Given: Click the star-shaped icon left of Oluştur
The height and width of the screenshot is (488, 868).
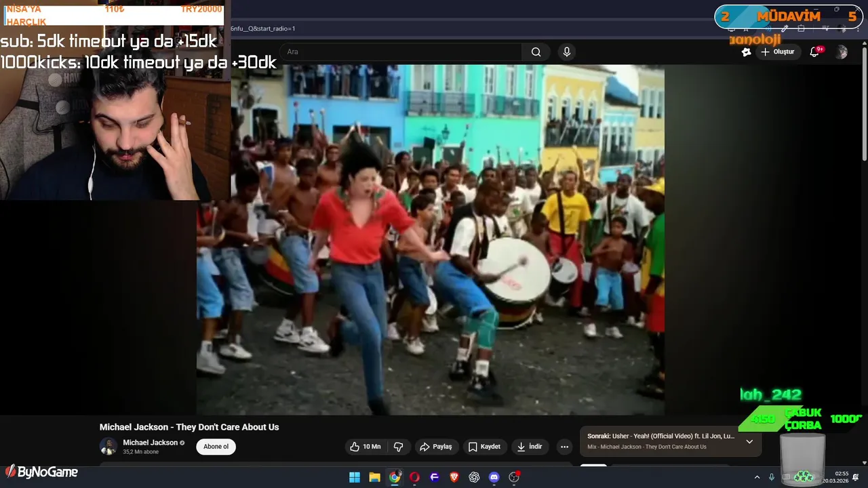Looking at the screenshot, I should (747, 52).
